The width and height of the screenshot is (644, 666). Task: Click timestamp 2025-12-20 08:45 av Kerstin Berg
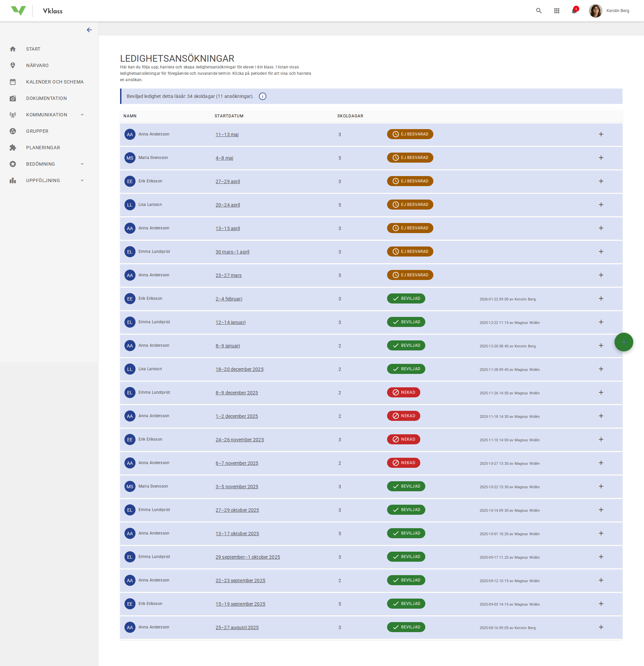click(x=507, y=346)
